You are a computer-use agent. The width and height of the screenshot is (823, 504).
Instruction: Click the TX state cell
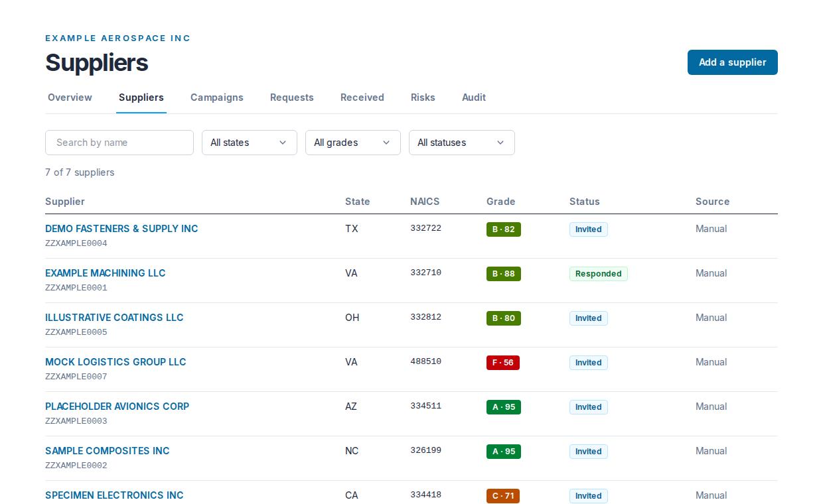point(352,229)
